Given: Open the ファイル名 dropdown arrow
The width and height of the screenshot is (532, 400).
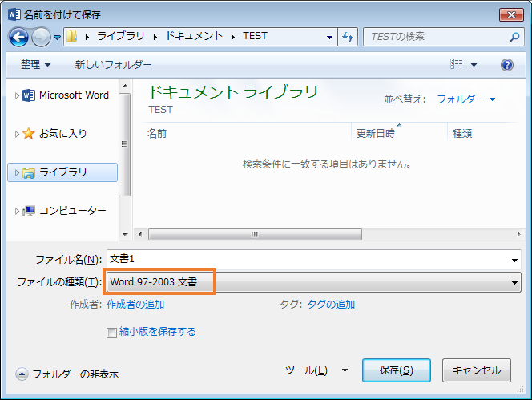Looking at the screenshot, I should (x=514, y=260).
